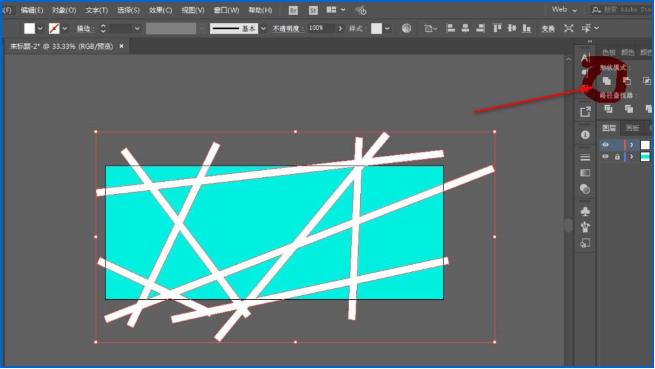Open the Adobe Stock (St) icon
The height and width of the screenshot is (369, 655).
313,10
